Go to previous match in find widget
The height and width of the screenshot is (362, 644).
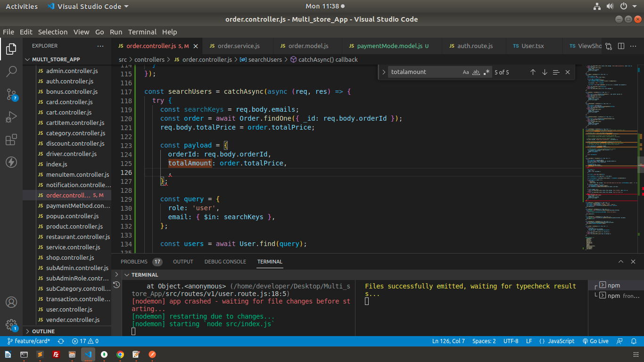click(x=533, y=72)
